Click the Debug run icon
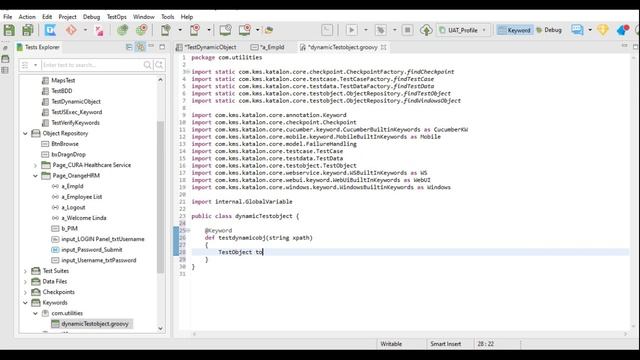The width and height of the screenshot is (640, 360). click(x=380, y=30)
